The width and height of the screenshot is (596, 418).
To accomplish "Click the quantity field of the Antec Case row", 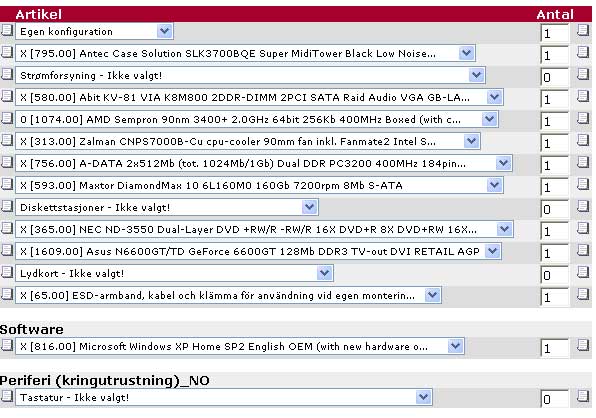I will (x=555, y=55).
